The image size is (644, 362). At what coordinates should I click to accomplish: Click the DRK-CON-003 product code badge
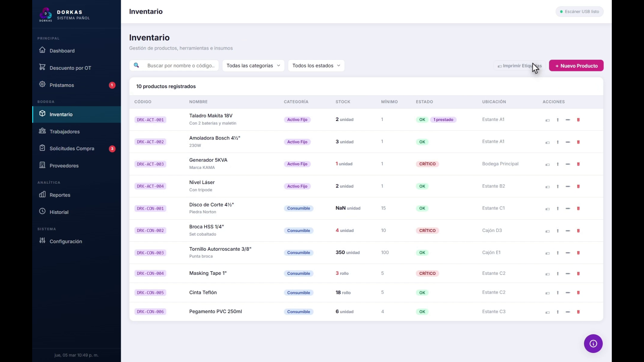point(150,253)
